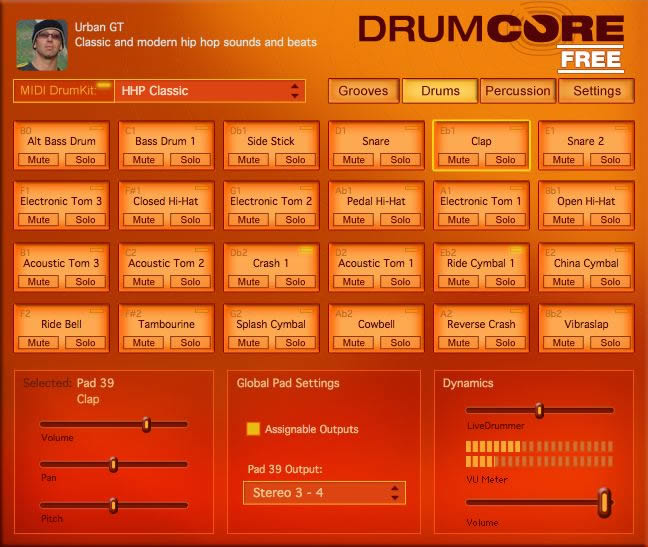The width and height of the screenshot is (648, 547).
Task: Solo the Acoustic Tom 2 pad
Action: pyautogui.click(x=190, y=282)
